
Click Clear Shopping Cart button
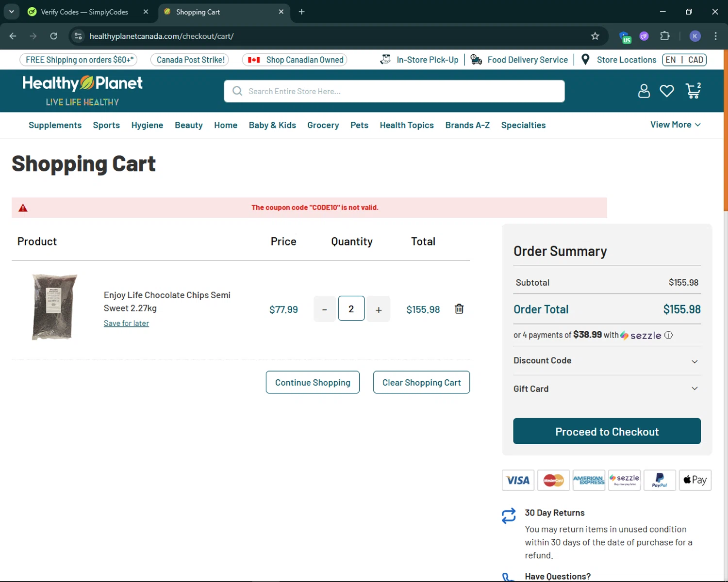click(x=421, y=382)
